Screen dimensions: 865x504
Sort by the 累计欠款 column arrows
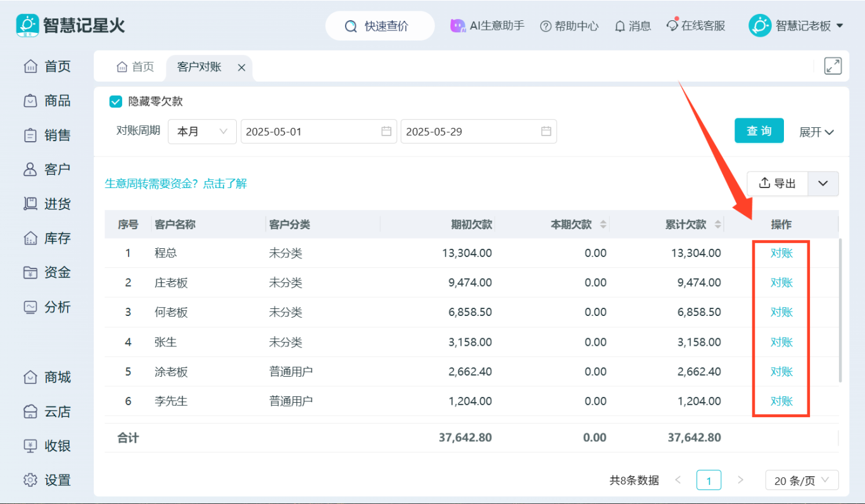[717, 225]
